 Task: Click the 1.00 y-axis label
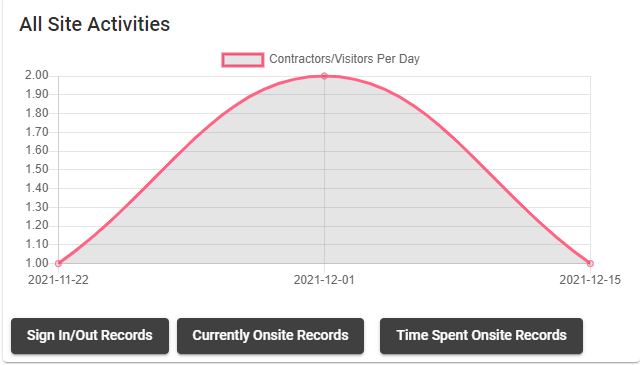pos(37,263)
